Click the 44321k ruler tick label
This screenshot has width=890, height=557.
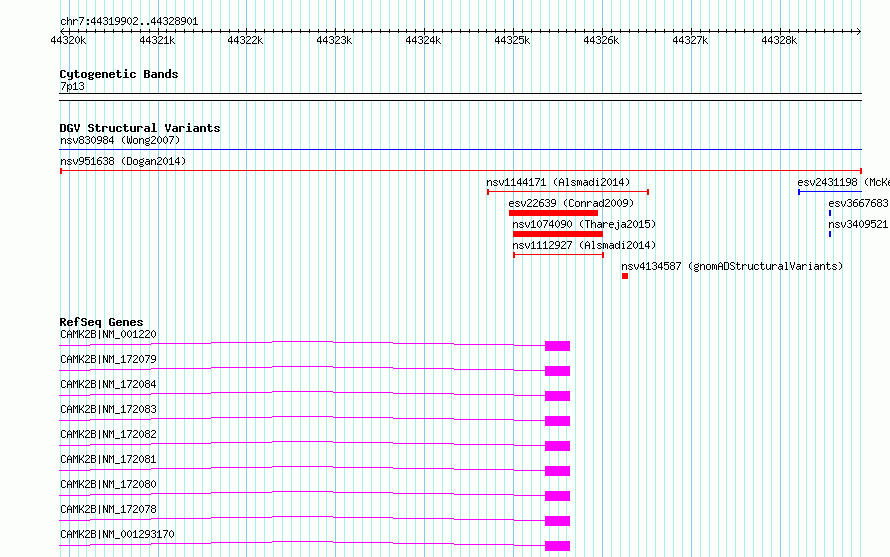pos(157,40)
